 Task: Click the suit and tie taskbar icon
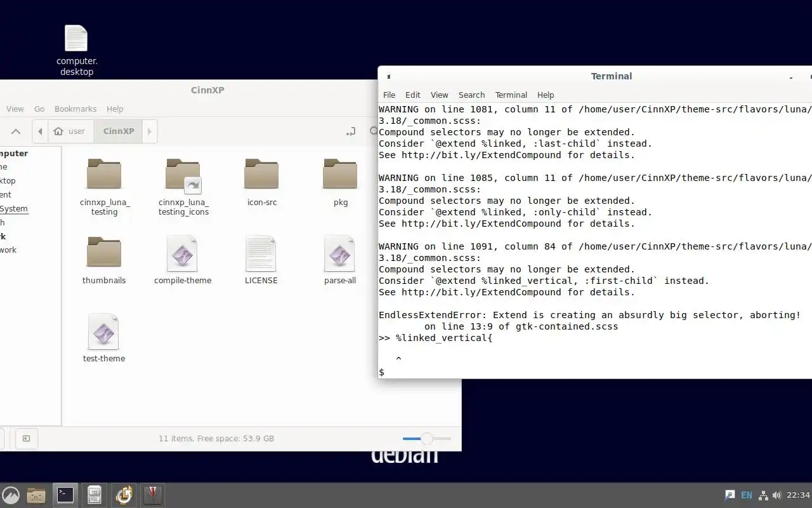pos(153,495)
